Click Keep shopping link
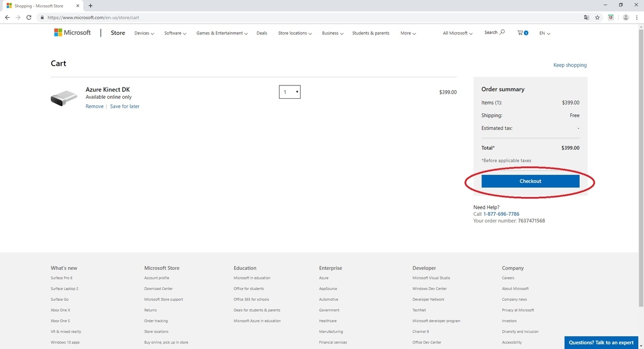Screen dimensions: 644x349 tap(570, 65)
